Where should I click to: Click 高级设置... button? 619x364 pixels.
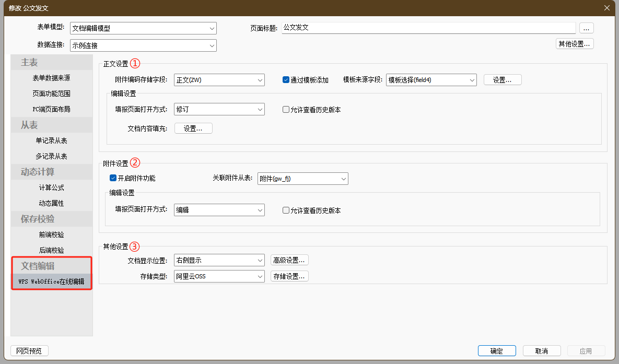[x=289, y=260]
